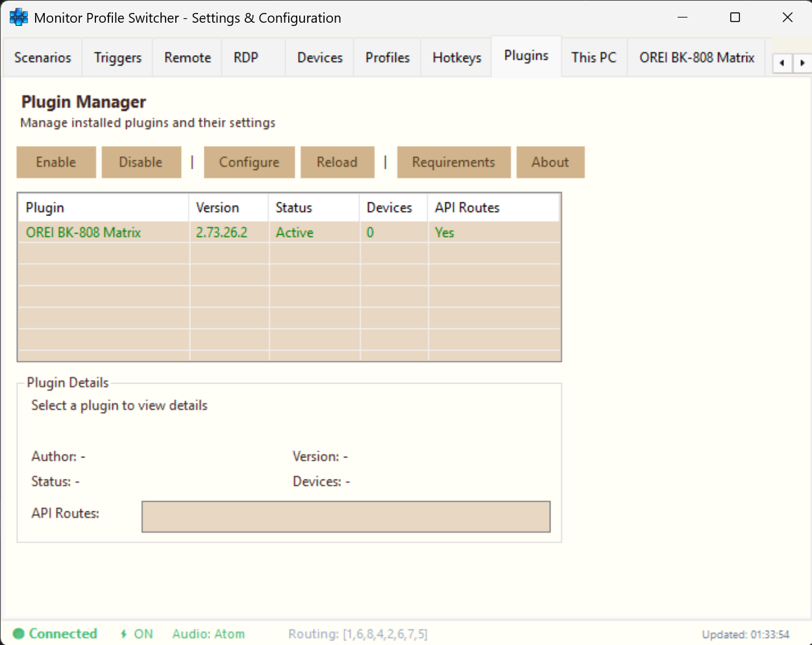Screen dimensions: 812x645
Task: Click the Routing status display
Action: (358, 634)
